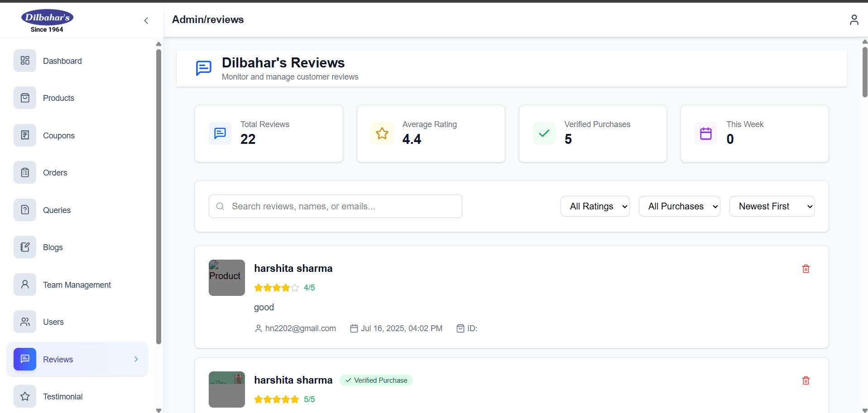This screenshot has height=413, width=868.
Task: Open the All Ratings dropdown
Action: coord(595,206)
